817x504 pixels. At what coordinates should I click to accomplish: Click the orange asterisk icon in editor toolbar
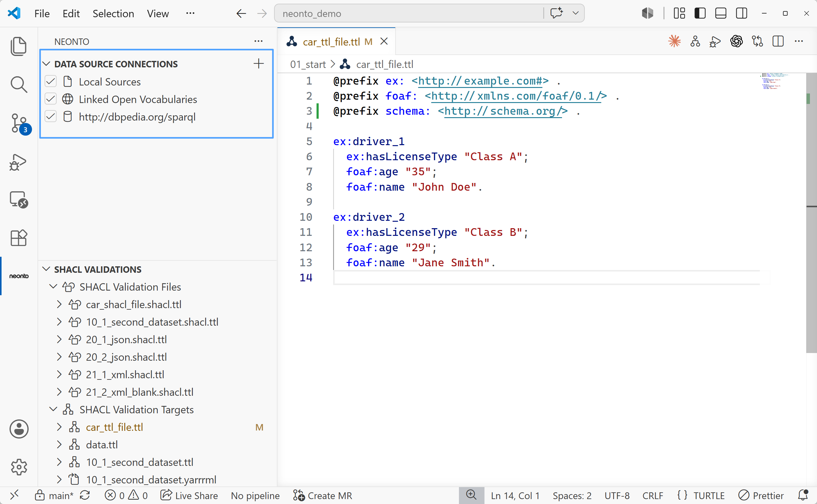(x=674, y=41)
